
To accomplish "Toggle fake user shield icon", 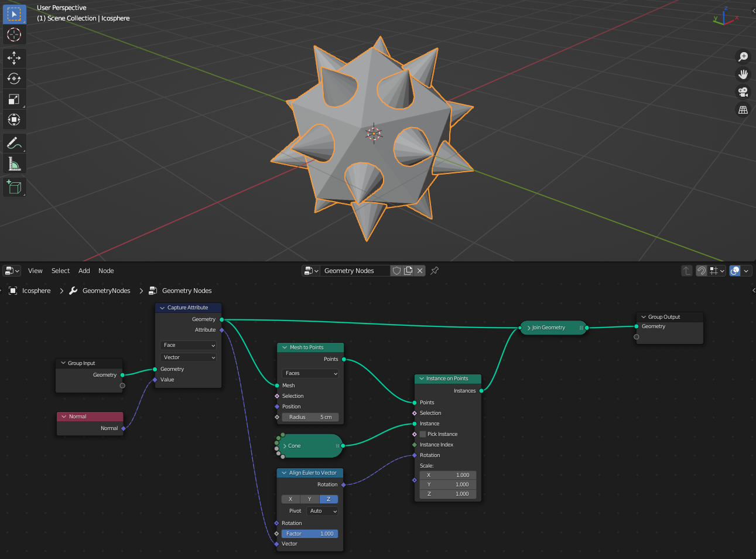I will [x=396, y=271].
